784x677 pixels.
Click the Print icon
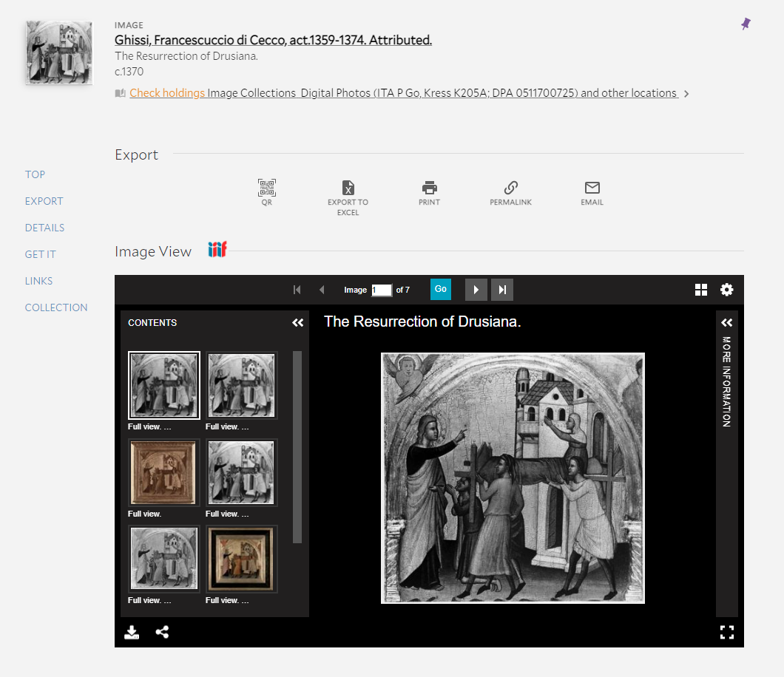pyautogui.click(x=429, y=188)
